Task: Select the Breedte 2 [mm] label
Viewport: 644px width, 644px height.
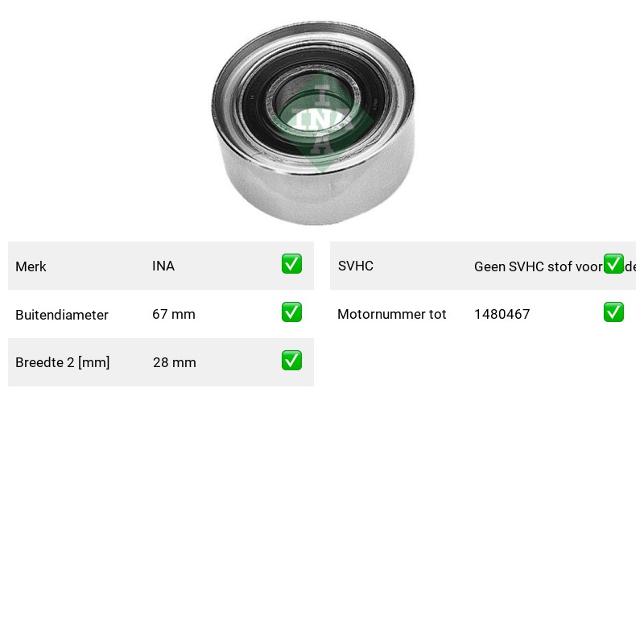Action: [x=63, y=363]
